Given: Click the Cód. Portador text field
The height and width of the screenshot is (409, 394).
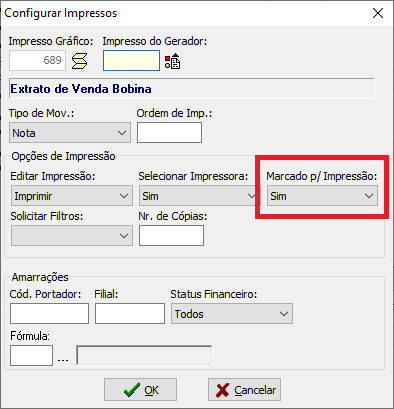Looking at the screenshot, I should click(x=49, y=314).
